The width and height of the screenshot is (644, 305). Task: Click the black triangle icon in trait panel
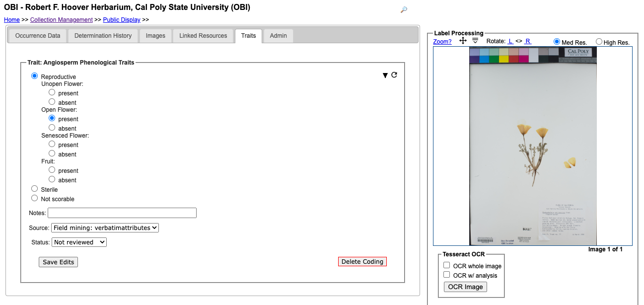(385, 76)
